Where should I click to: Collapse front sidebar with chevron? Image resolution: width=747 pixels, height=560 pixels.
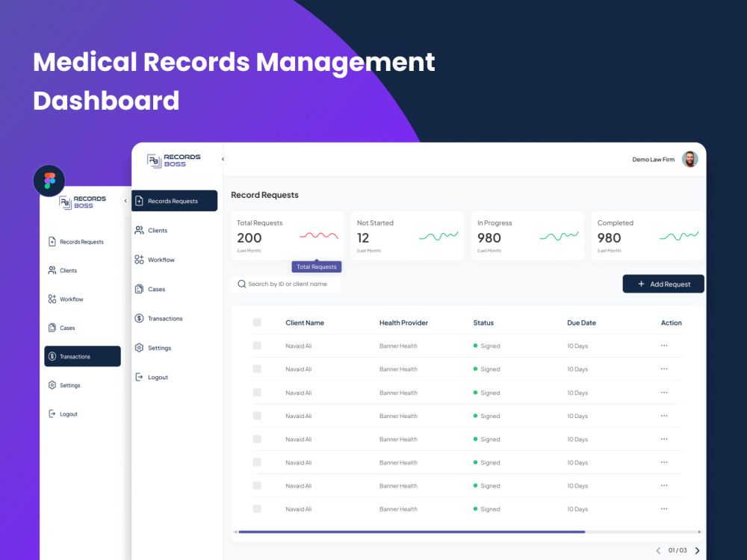tap(223, 159)
